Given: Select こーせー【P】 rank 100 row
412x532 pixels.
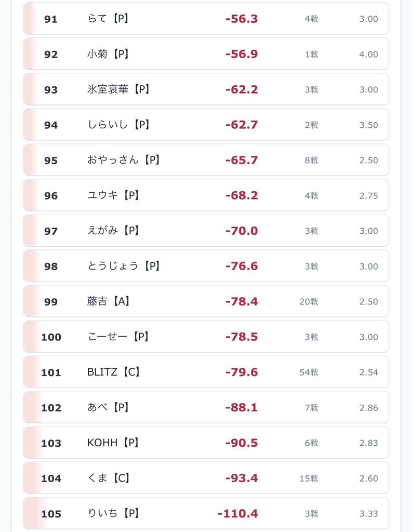Looking at the screenshot, I should (x=206, y=337).
